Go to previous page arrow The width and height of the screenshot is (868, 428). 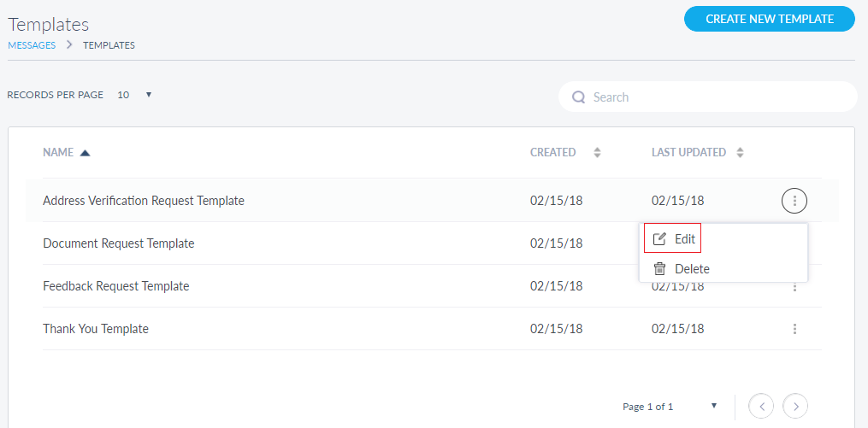(761, 406)
